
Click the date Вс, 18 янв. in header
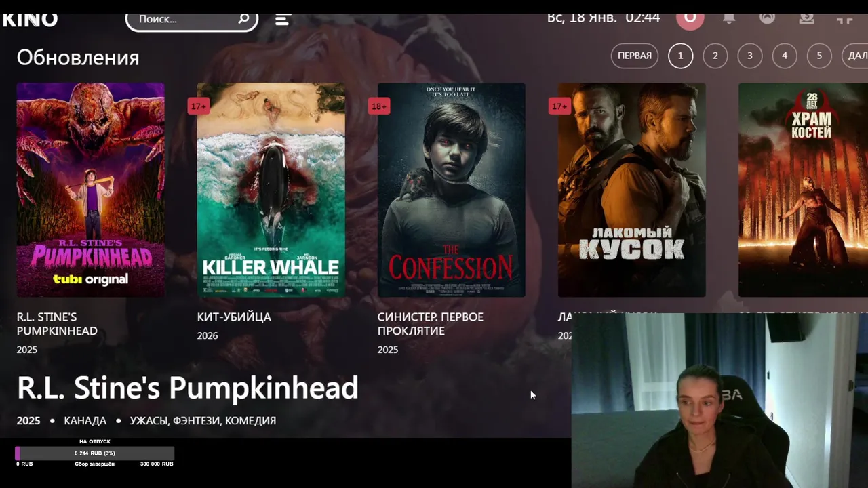click(582, 18)
